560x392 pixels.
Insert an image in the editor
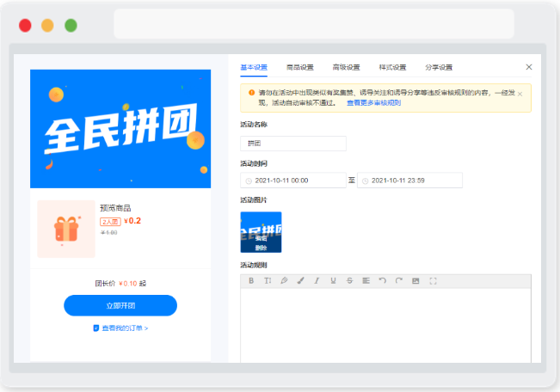(x=415, y=281)
